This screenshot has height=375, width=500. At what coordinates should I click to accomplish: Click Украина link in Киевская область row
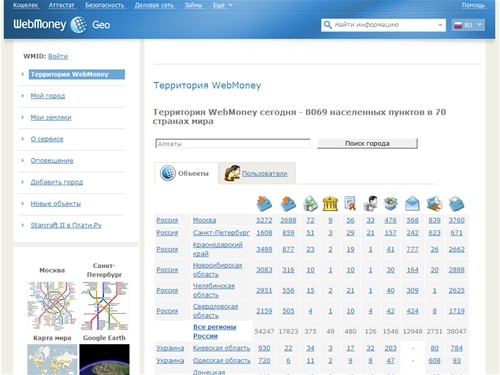coord(170,348)
